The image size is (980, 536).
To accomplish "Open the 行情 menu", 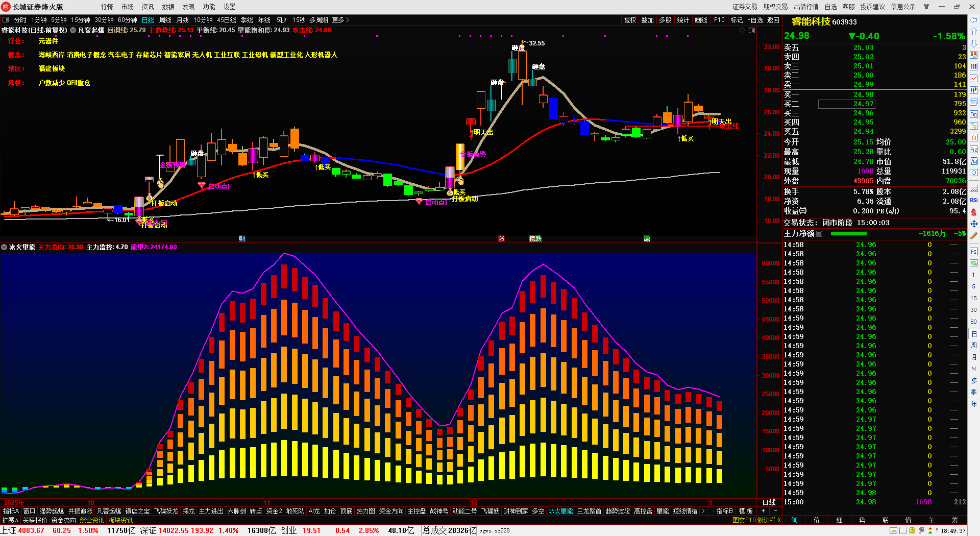I will (107, 7).
